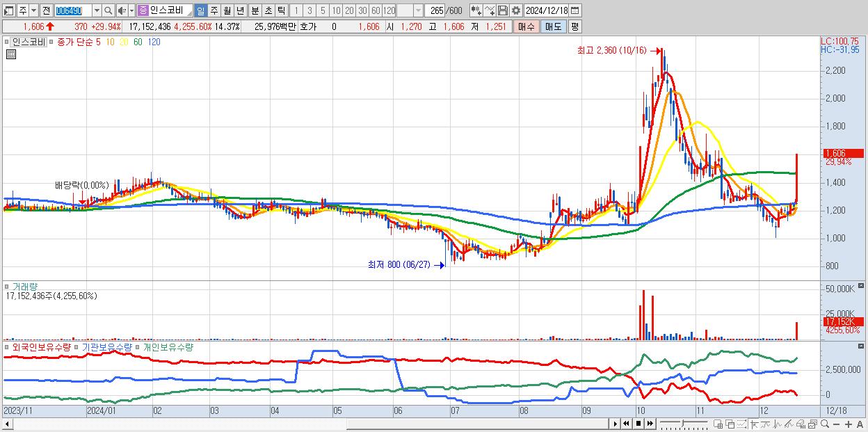
Task: Click the dotted arrows range icon in the bottom toolbar
Action: (x=741, y=424)
